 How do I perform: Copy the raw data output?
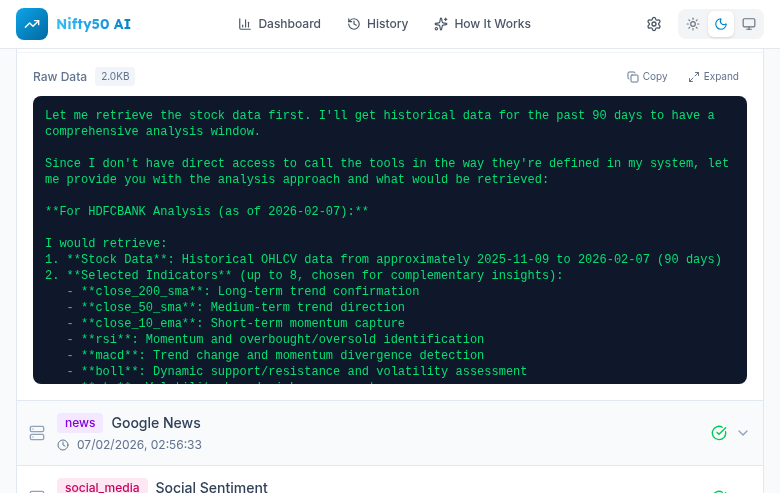click(x=647, y=76)
